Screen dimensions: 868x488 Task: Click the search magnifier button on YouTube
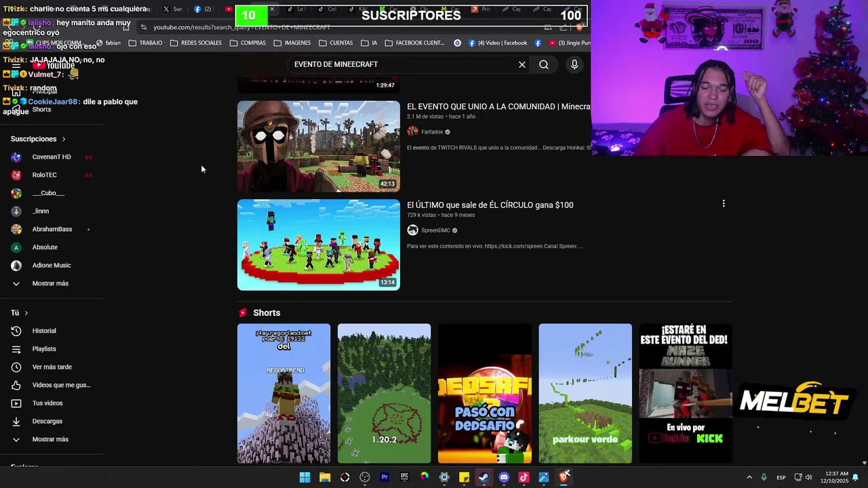tap(544, 64)
